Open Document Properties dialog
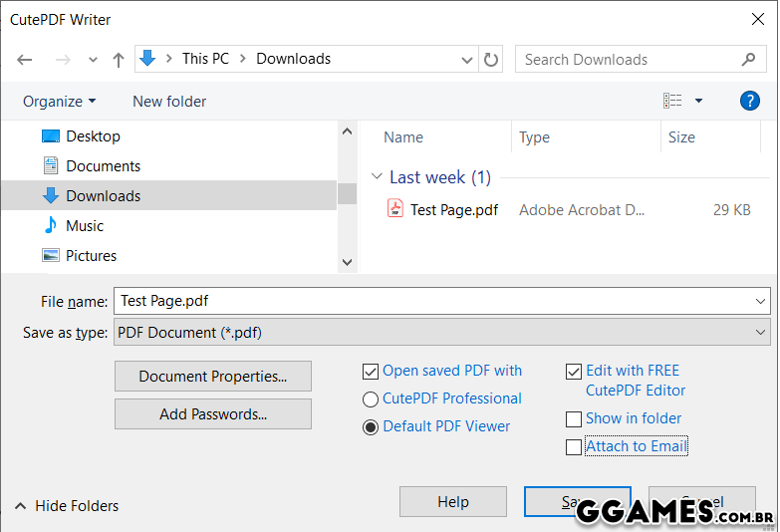 213,377
